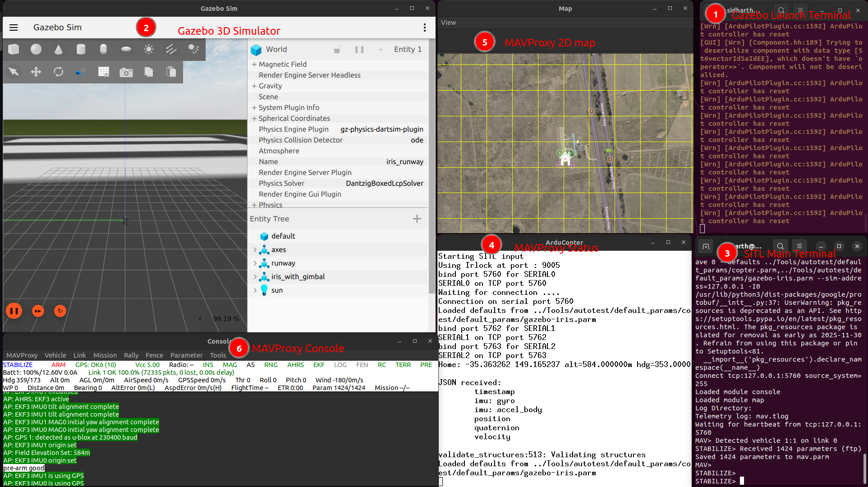
Task: Pause the Gazebo simulation playback
Action: pos(14,311)
